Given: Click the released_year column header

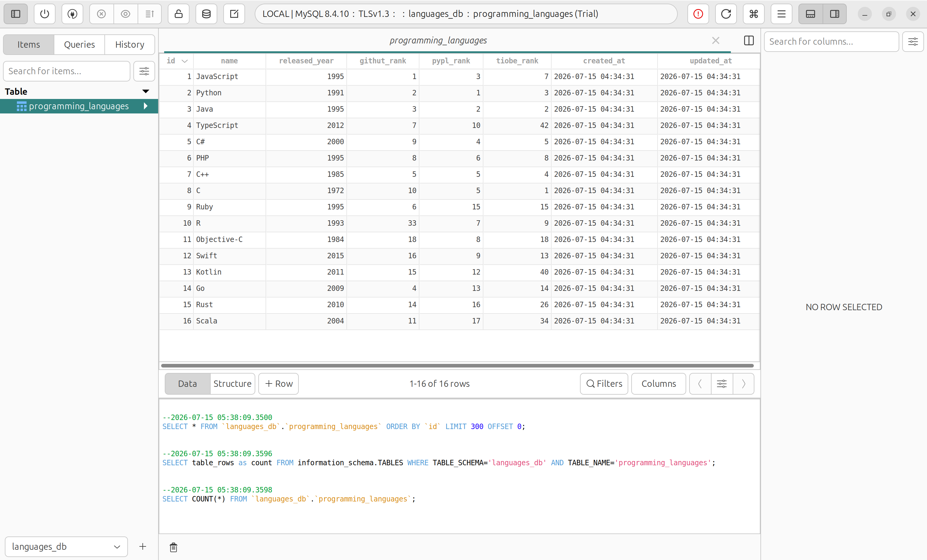Looking at the screenshot, I should pyautogui.click(x=306, y=61).
